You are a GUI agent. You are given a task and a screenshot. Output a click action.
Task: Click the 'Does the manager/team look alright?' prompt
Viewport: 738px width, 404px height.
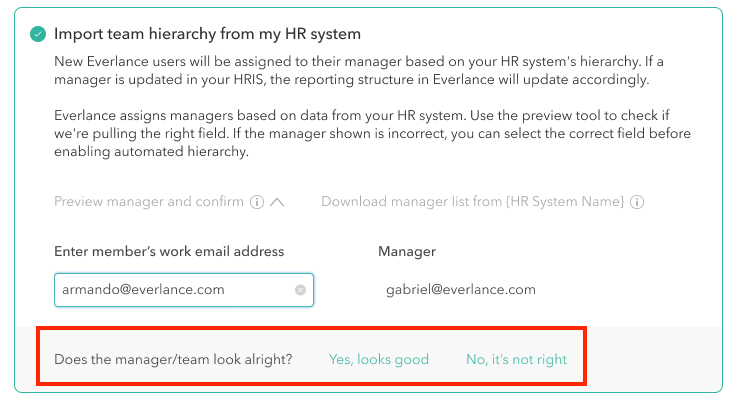[x=173, y=359]
